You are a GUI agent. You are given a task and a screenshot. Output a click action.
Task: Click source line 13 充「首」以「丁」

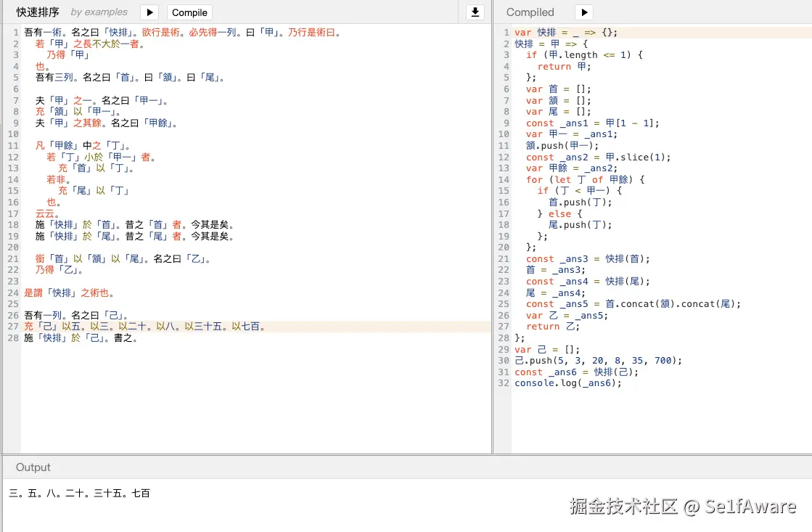click(97, 168)
